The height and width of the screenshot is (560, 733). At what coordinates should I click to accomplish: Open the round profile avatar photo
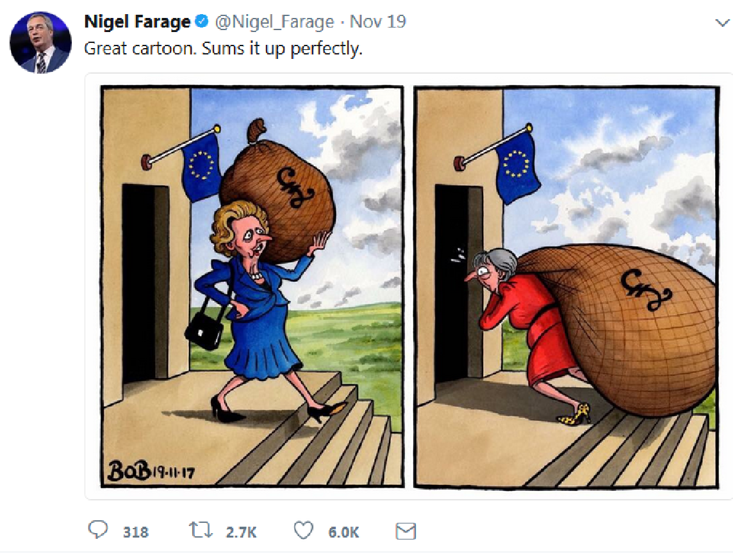(40, 42)
